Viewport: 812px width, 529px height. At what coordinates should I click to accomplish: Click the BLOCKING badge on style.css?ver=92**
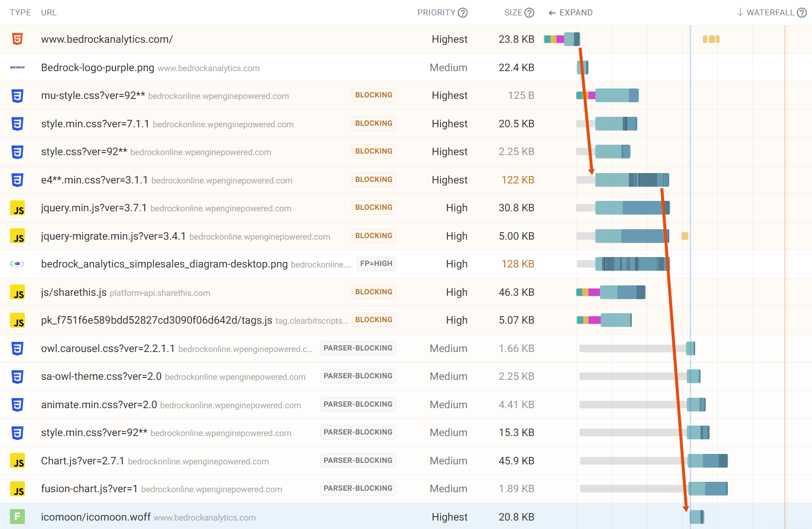tap(374, 151)
